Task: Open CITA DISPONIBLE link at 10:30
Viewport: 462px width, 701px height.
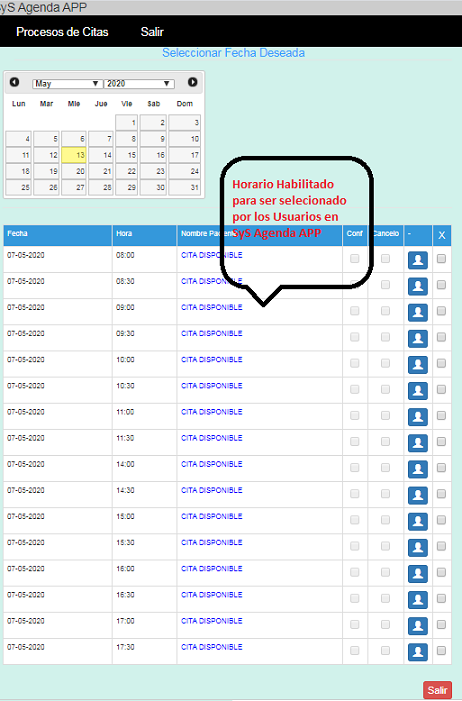Action: pyautogui.click(x=212, y=386)
